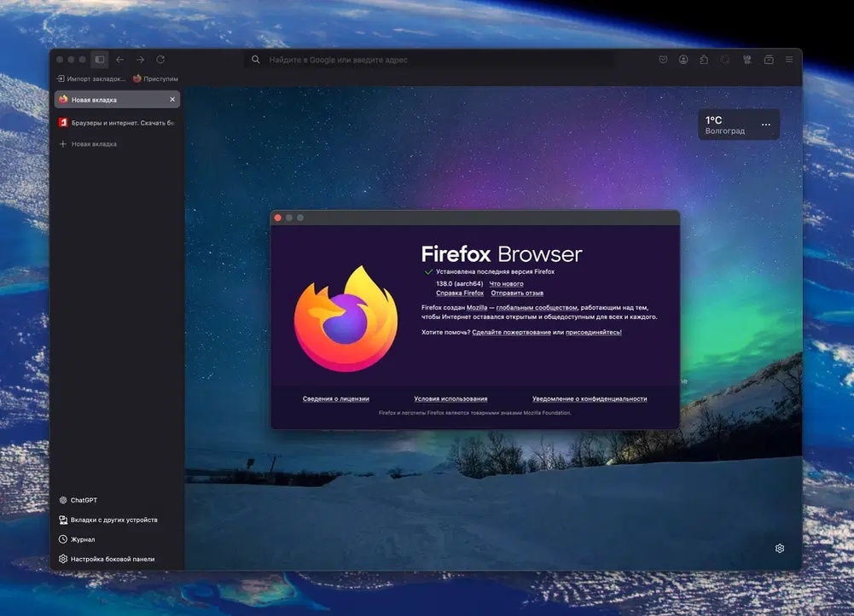854x616 pixels.
Task: Show Вкладки с других устройств panel
Action: point(107,520)
